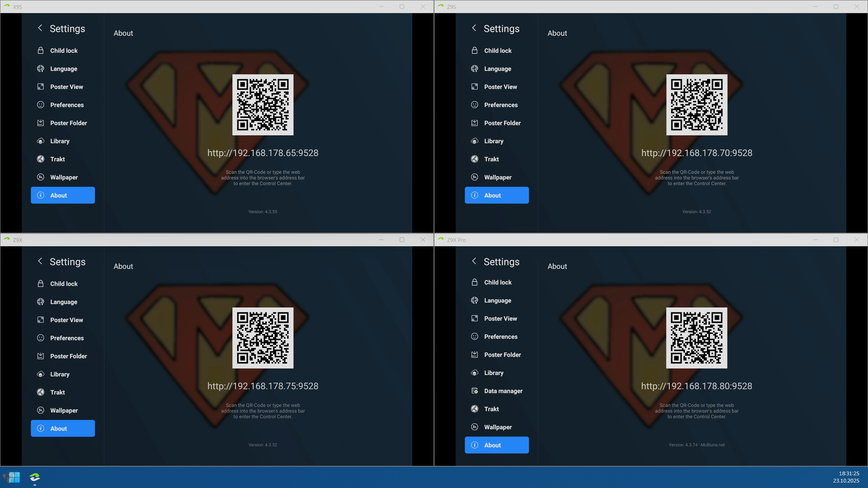Click the 192.168.178.80 address link

(696, 386)
